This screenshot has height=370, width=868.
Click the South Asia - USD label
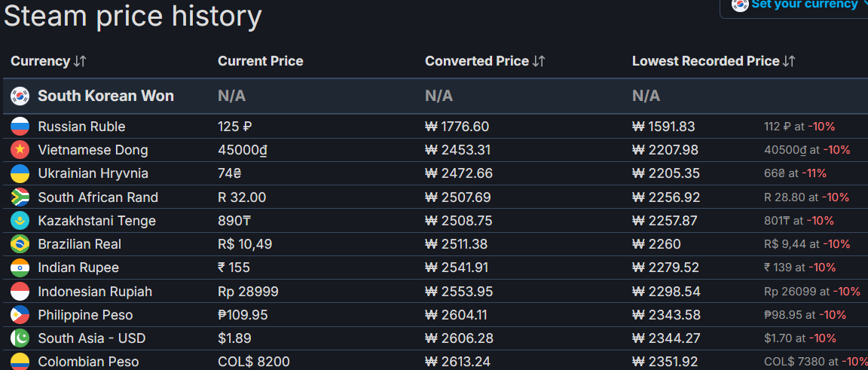click(84, 338)
